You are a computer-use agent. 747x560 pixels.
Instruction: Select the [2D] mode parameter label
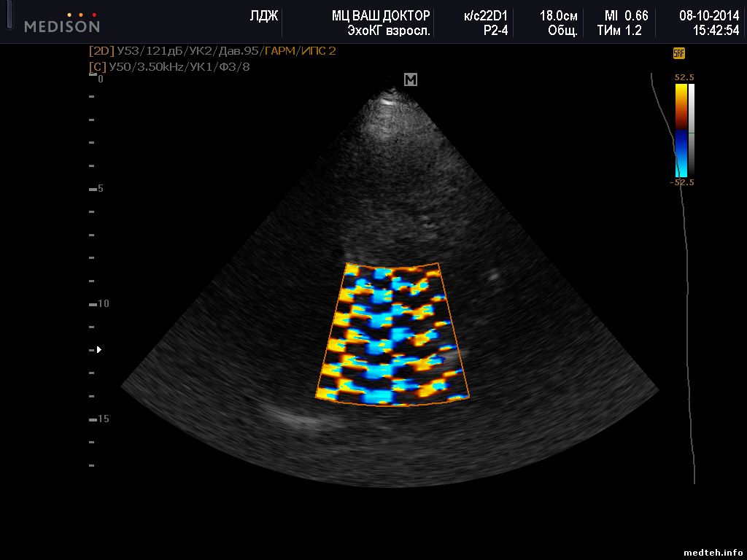point(101,51)
